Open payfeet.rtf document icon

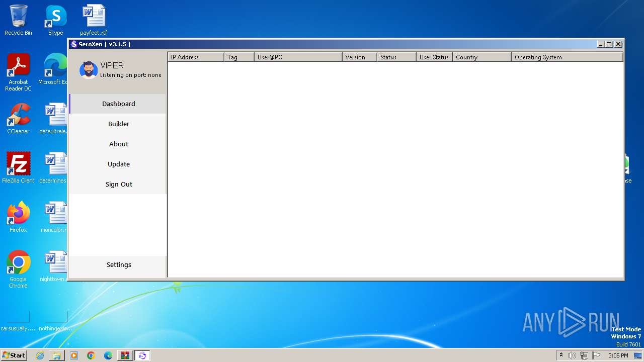[x=94, y=20]
